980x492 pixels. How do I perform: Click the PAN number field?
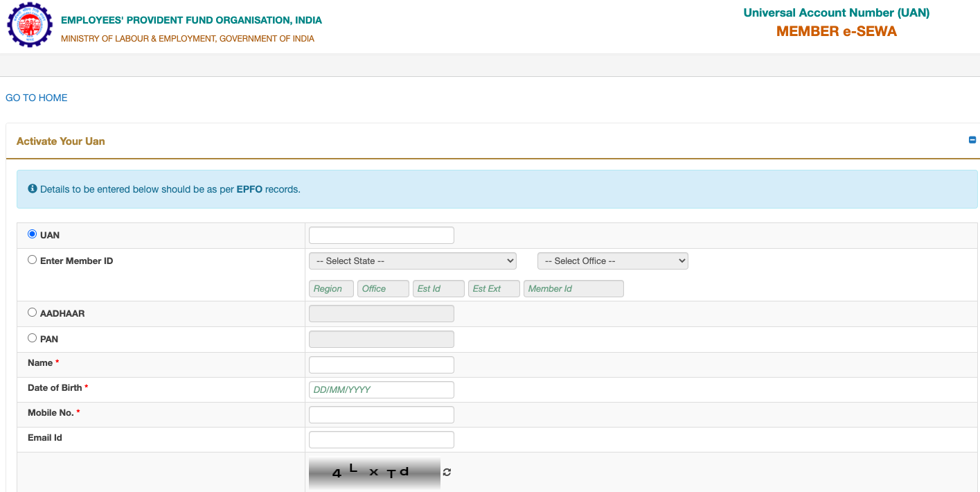pyautogui.click(x=382, y=340)
